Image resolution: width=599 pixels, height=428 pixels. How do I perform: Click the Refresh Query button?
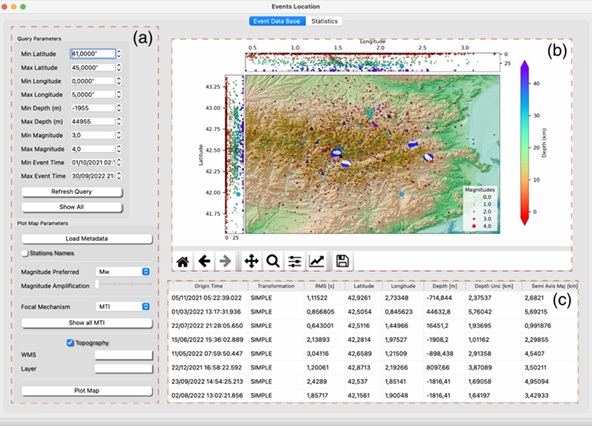(x=72, y=192)
